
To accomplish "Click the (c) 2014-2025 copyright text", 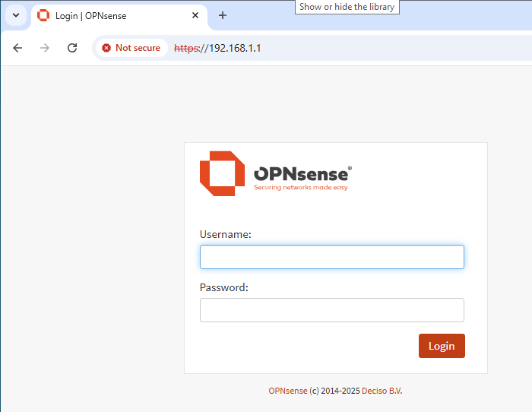I will [x=334, y=391].
